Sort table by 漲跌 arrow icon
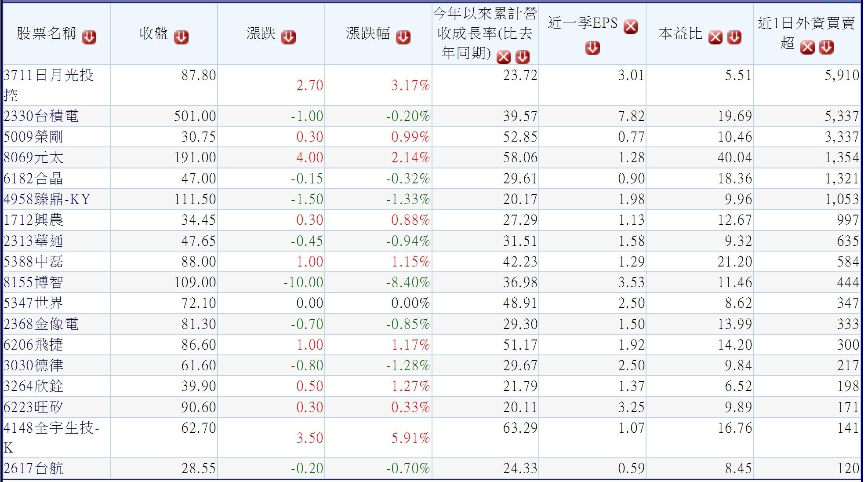Screen dimensions: 868x482 (x=289, y=37)
